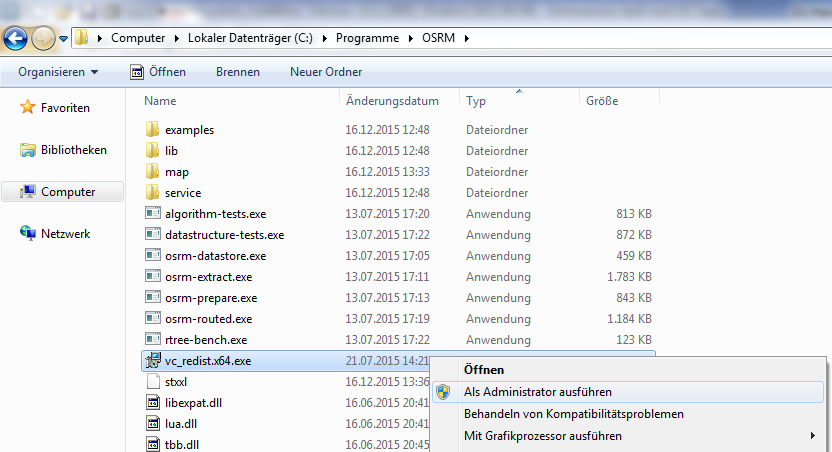
Task: Expand the arrow after Programme breadcrumb
Action: pyautogui.click(x=411, y=38)
